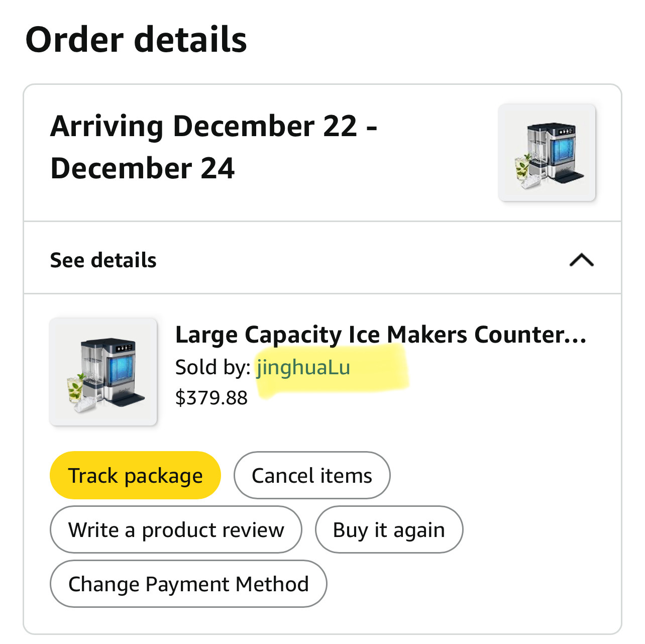
Task: Open the ice maker thumbnail beside arrival date
Action: [547, 153]
